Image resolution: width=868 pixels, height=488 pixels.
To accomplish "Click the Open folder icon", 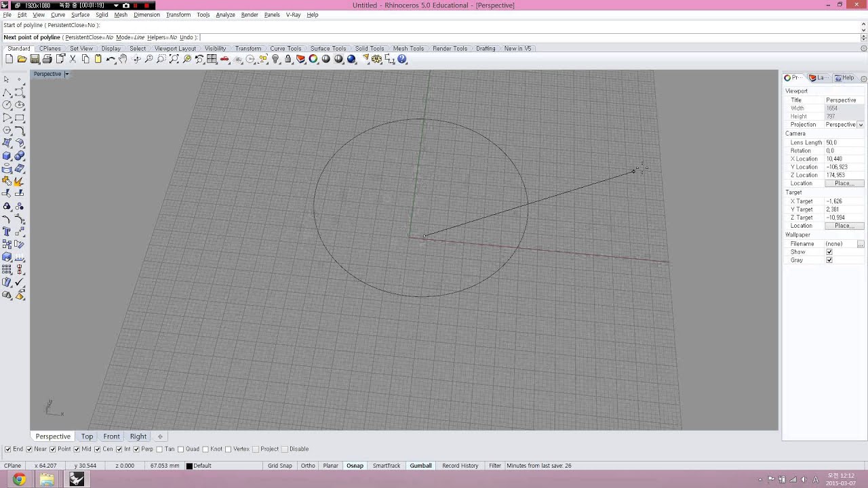I will tap(22, 60).
